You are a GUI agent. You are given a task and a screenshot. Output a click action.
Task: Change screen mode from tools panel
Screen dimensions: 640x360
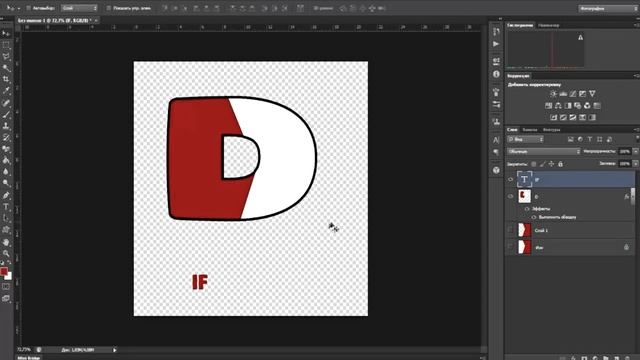click(6, 298)
